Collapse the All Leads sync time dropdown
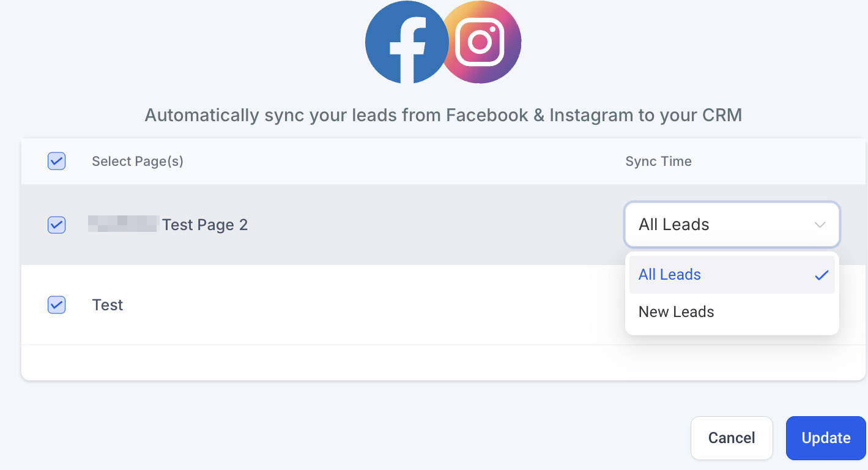Viewport: 868px width, 470px height. click(732, 225)
